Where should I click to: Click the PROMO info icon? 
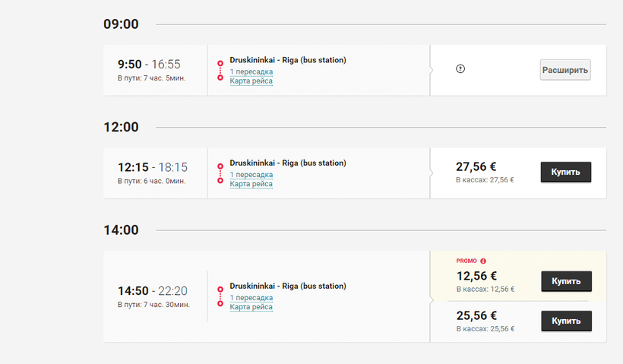[x=483, y=261]
